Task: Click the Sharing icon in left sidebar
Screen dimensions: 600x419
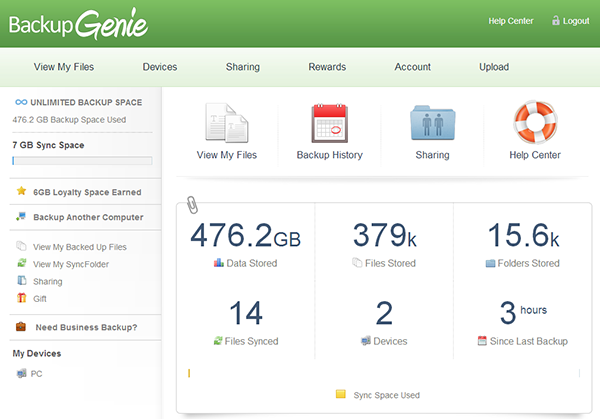Action: click(x=22, y=280)
